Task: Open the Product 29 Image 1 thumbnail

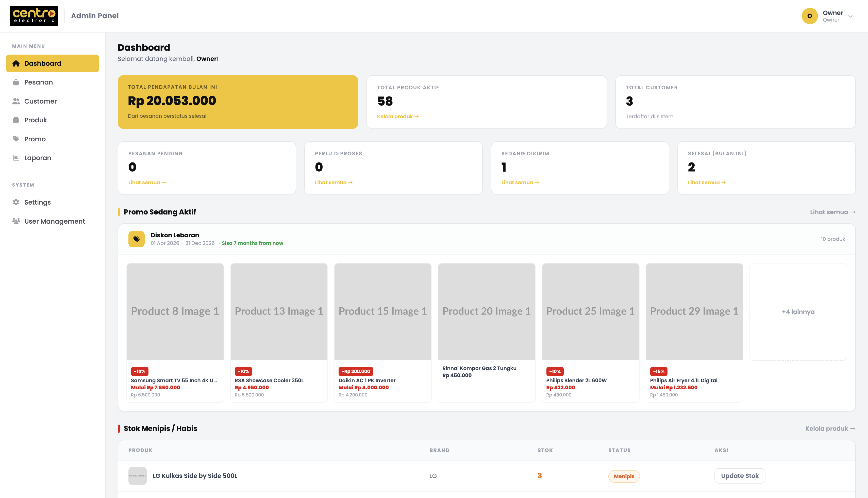Action: coord(694,312)
